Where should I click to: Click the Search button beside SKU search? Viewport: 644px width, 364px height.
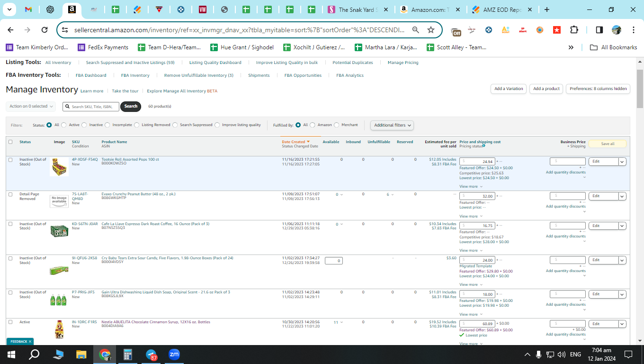[131, 106]
